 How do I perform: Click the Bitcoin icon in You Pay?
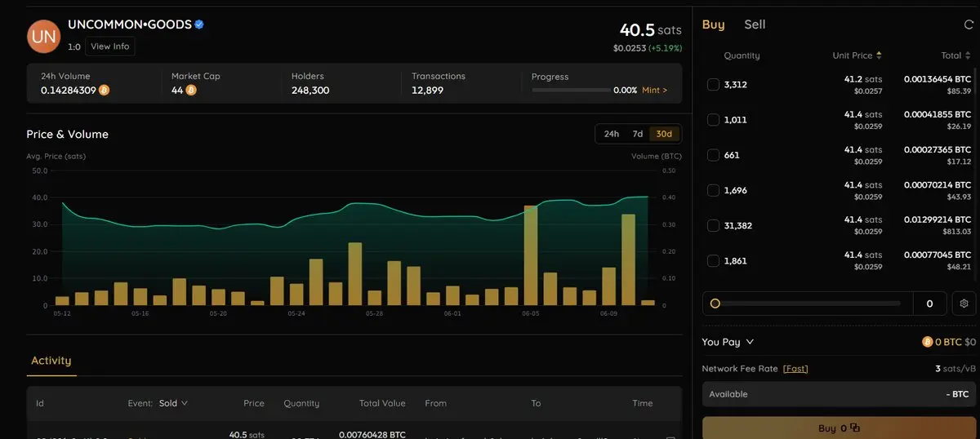[927, 342]
